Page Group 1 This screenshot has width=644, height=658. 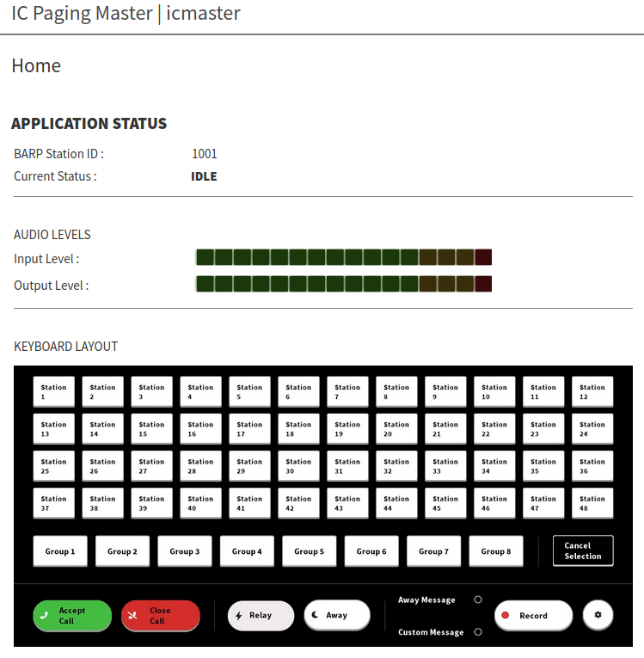coord(60,551)
